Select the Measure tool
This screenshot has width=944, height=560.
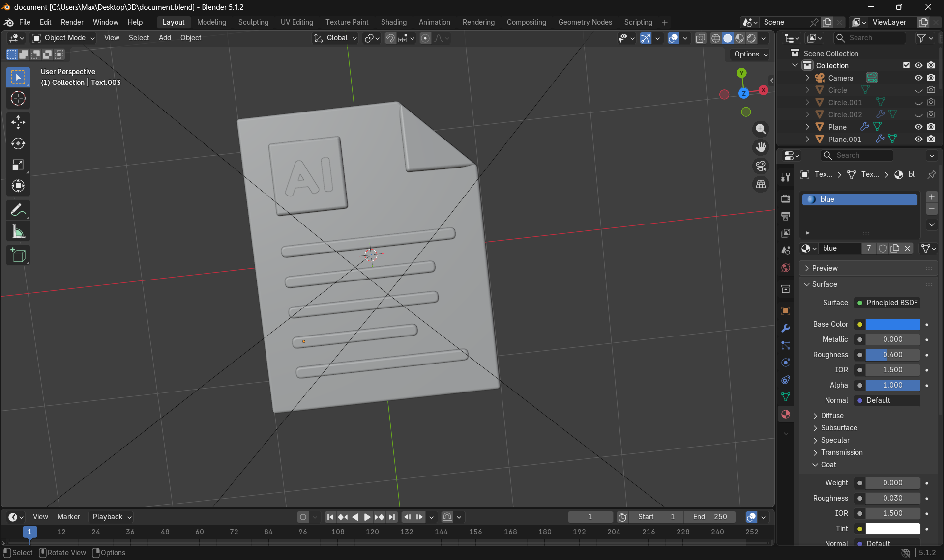[18, 231]
